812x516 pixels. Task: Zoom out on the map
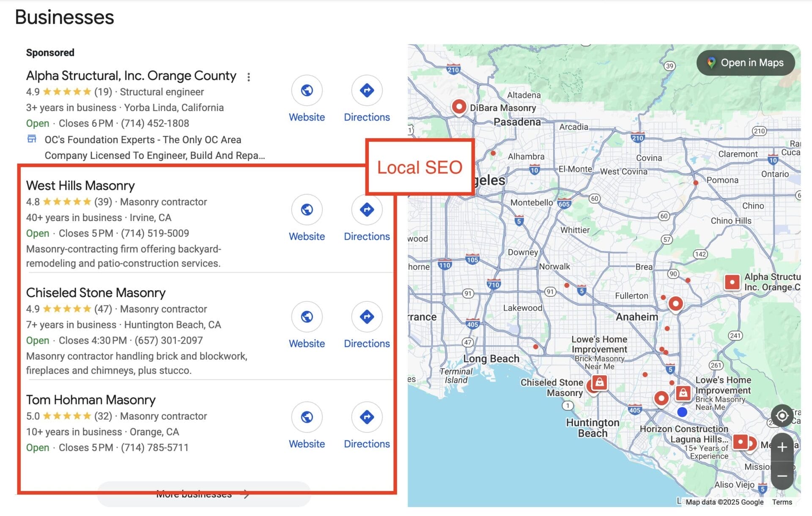[x=782, y=476]
